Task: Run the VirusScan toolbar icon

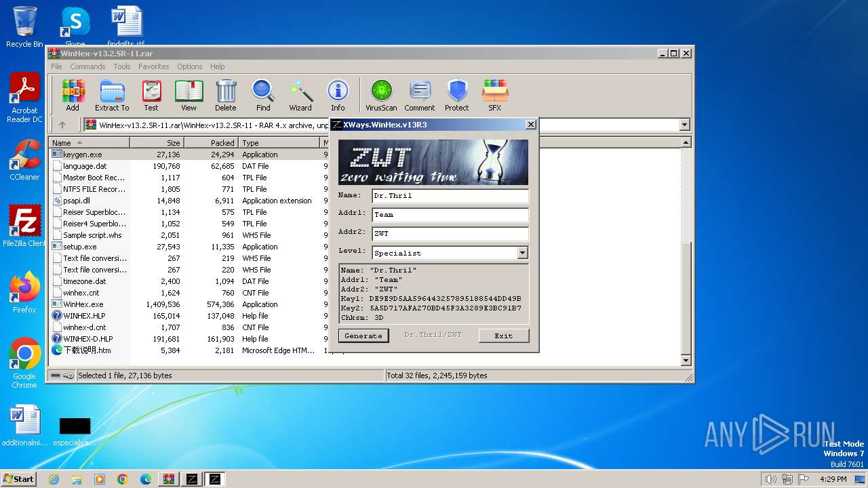Action: 381,95
